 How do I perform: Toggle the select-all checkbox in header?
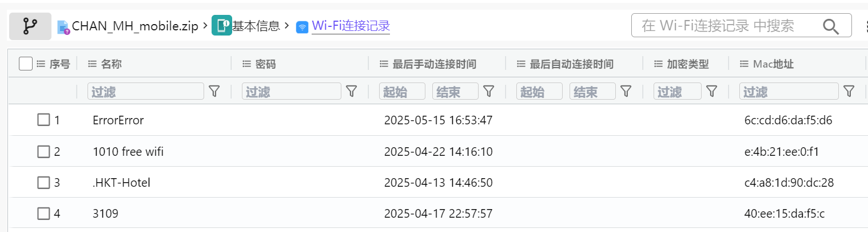tap(26, 64)
